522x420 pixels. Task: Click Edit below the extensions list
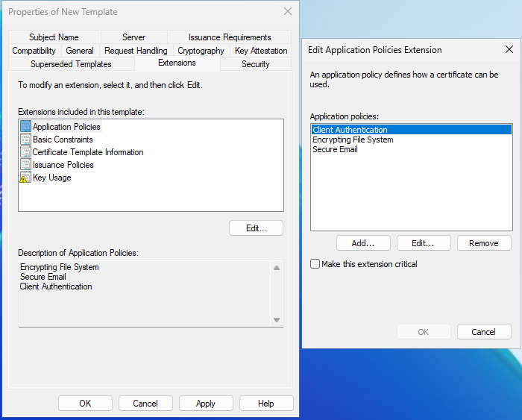tap(256, 228)
